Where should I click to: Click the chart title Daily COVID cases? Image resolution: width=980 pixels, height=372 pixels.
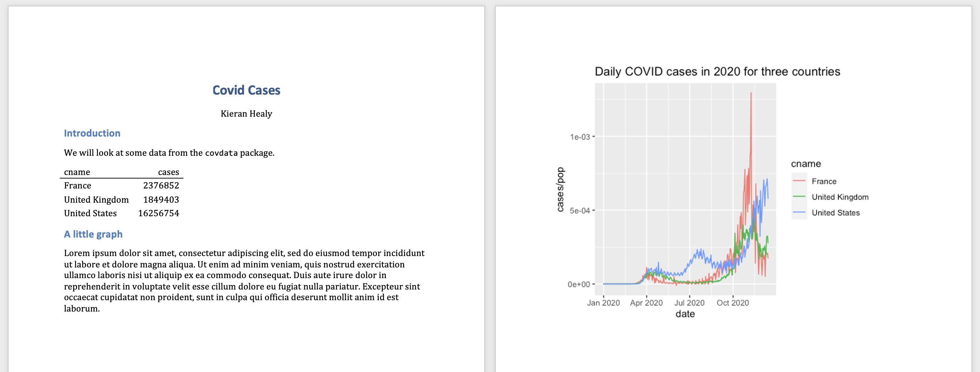coord(717,71)
